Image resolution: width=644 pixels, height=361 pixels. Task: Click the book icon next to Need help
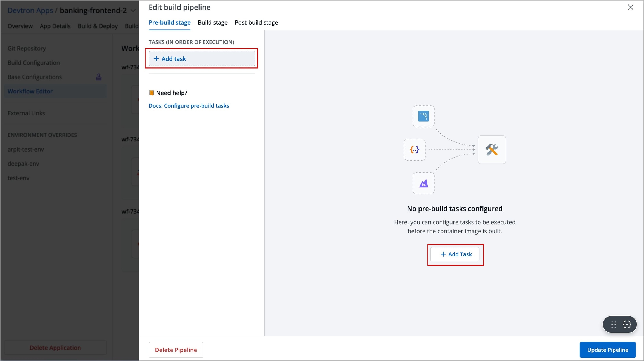[x=151, y=93]
